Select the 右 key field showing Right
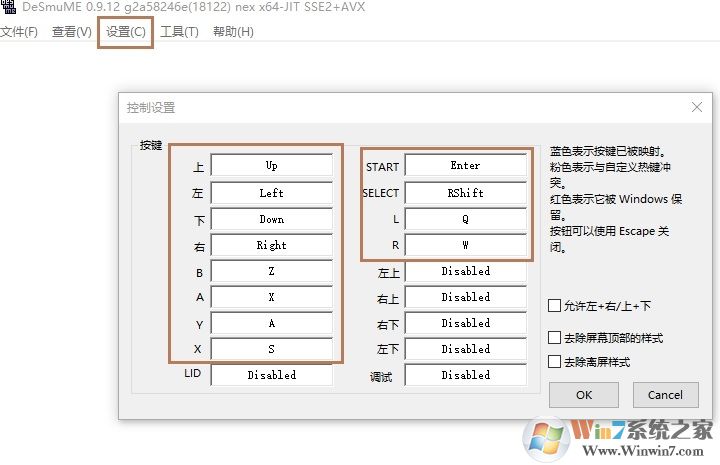Image resolution: width=720 pixels, height=465 pixels. click(271, 245)
